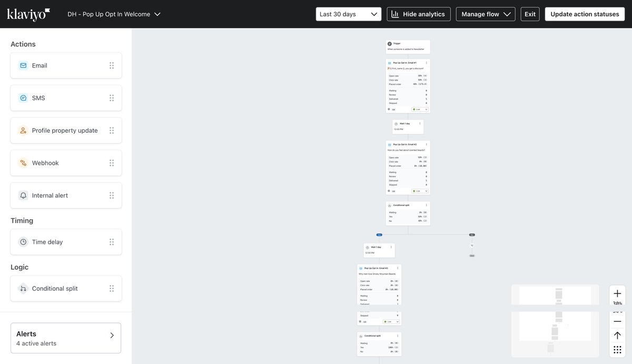Click the up arrow canvas control
This screenshot has width=632, height=364.
tap(617, 336)
